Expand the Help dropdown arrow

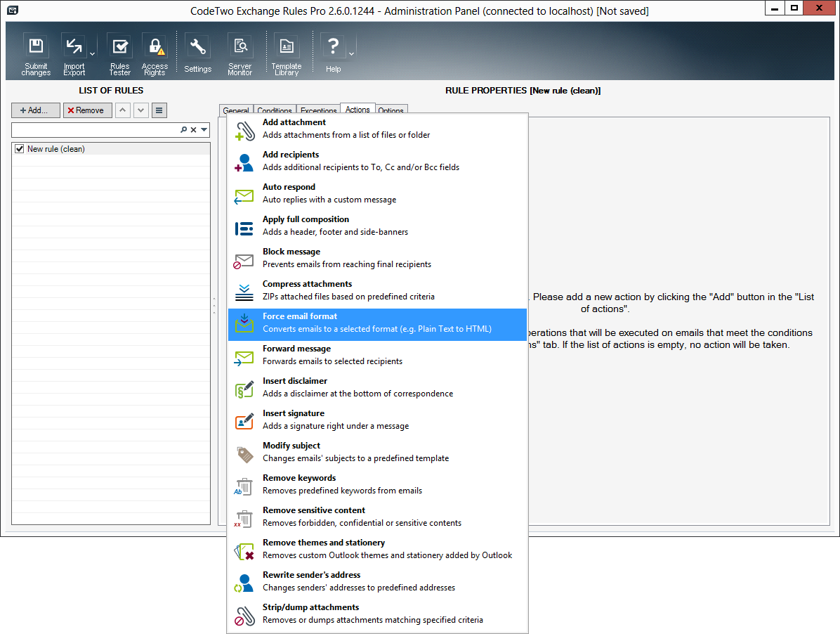pos(351,54)
